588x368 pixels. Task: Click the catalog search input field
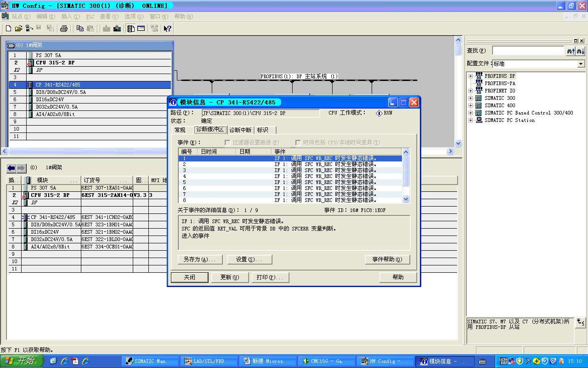[528, 51]
